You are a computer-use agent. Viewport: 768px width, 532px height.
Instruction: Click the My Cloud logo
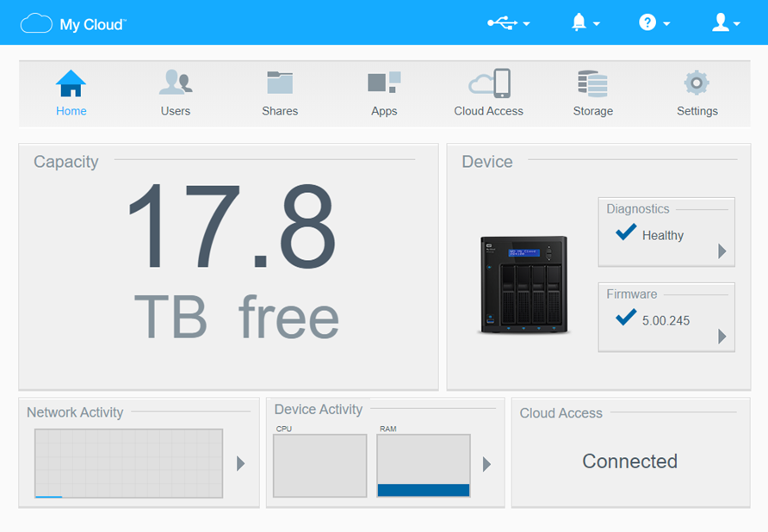(x=73, y=22)
